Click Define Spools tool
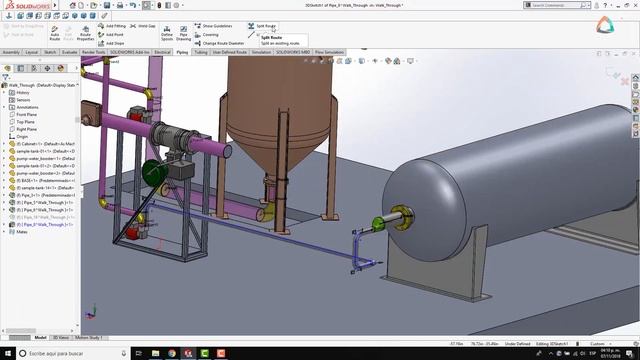 pyautogui.click(x=167, y=33)
